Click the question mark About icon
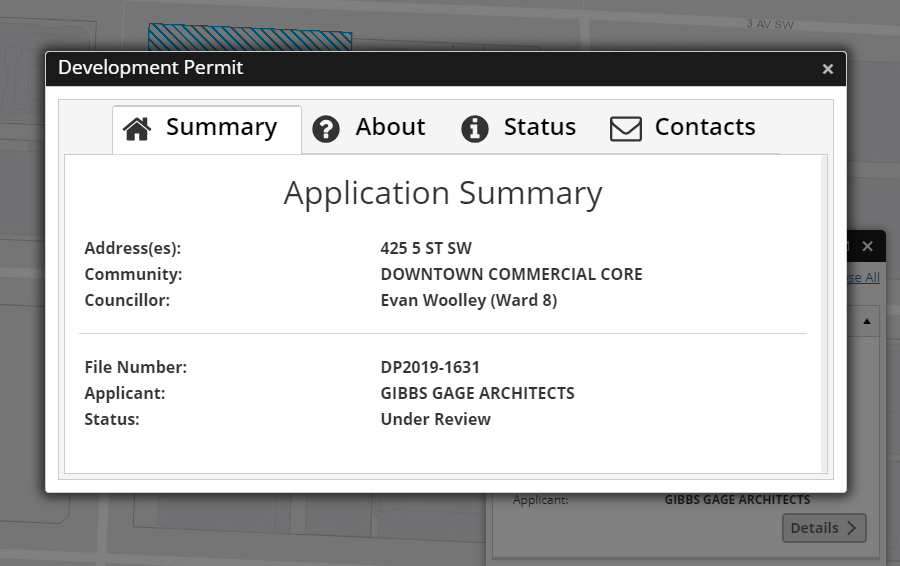This screenshot has width=900, height=566. [326, 129]
